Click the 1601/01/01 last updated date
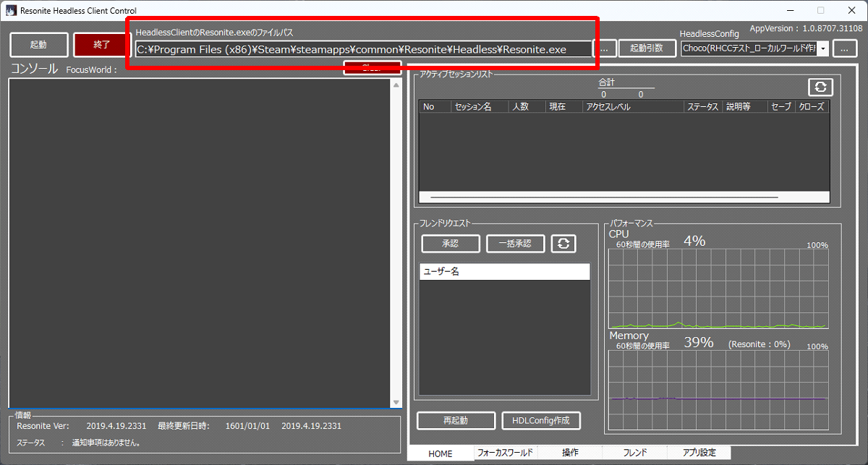This screenshot has width=868, height=465. [247, 426]
